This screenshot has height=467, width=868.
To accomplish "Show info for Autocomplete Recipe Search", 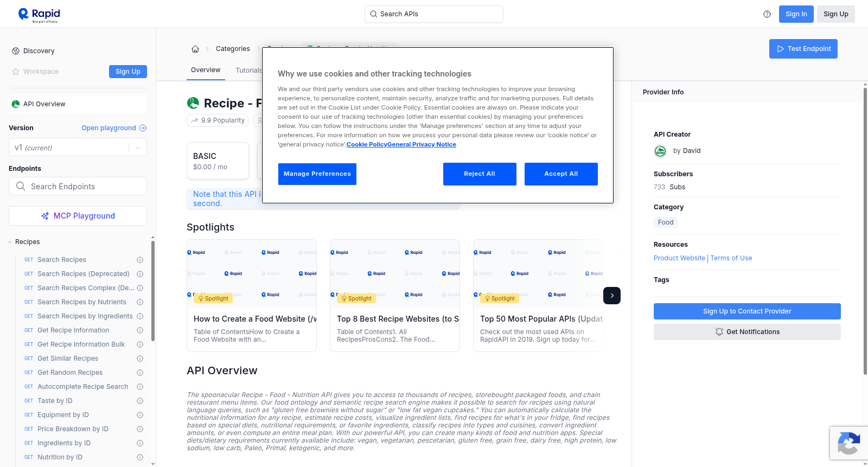I will [140, 387].
